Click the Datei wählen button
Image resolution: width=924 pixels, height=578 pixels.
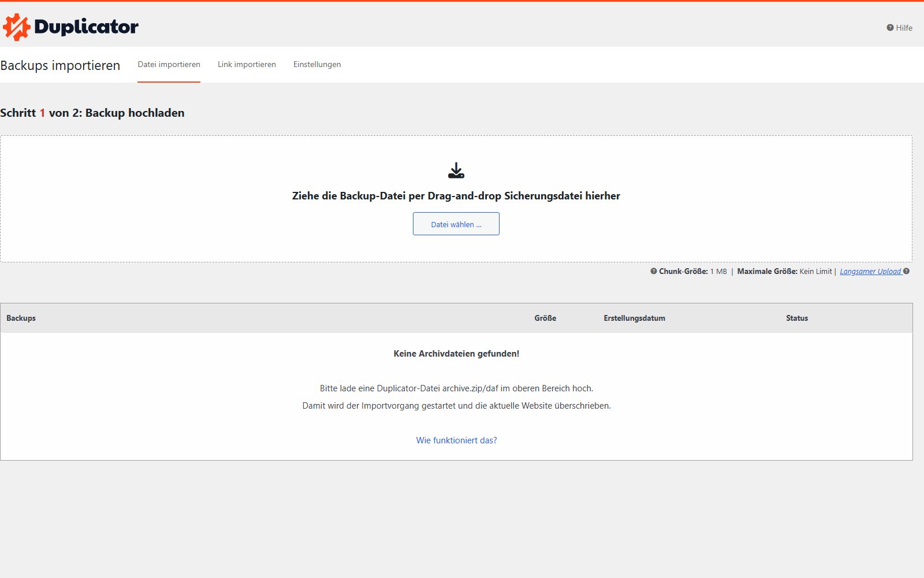pyautogui.click(x=456, y=224)
